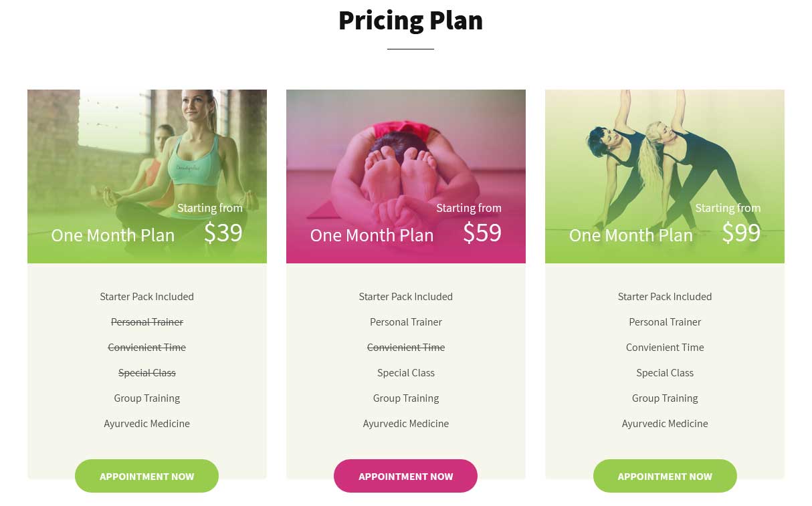Click Personal Trainer in the $99 plan
This screenshot has height=506, width=812.
click(x=665, y=322)
